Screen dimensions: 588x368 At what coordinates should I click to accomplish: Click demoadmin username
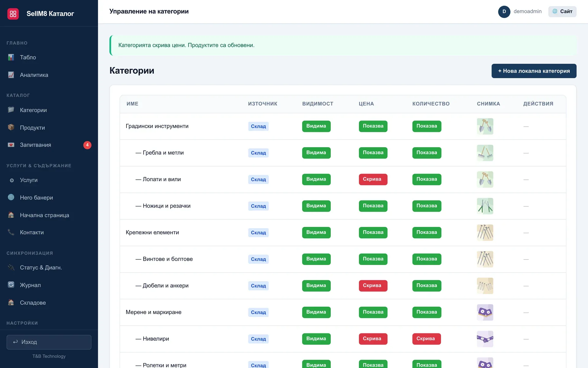click(x=527, y=11)
